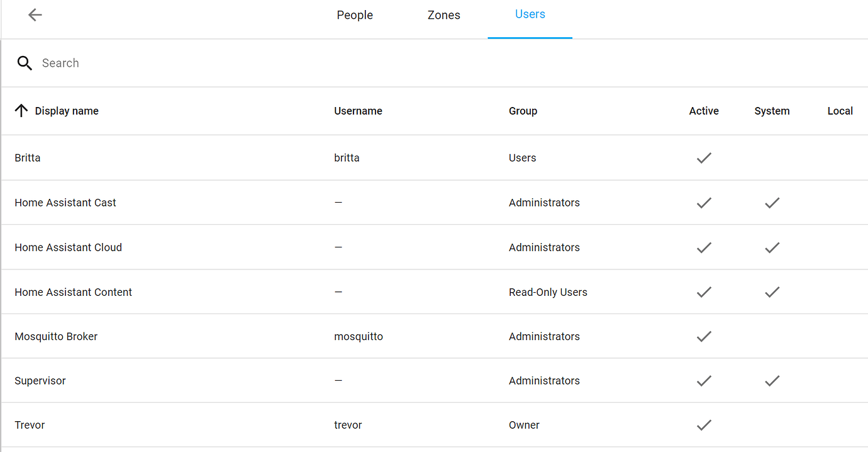This screenshot has height=452, width=868.
Task: Sort by the Local column header
Action: 840,111
